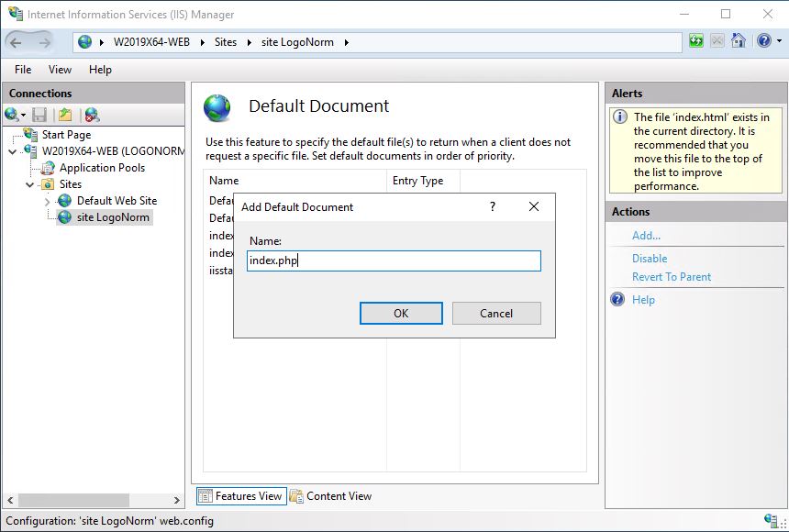Screen dimensions: 789x532
Task: Click the Add... action link
Action: pos(646,236)
